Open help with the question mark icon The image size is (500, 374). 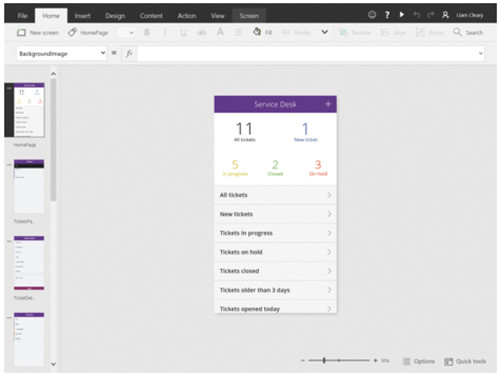[x=387, y=15]
